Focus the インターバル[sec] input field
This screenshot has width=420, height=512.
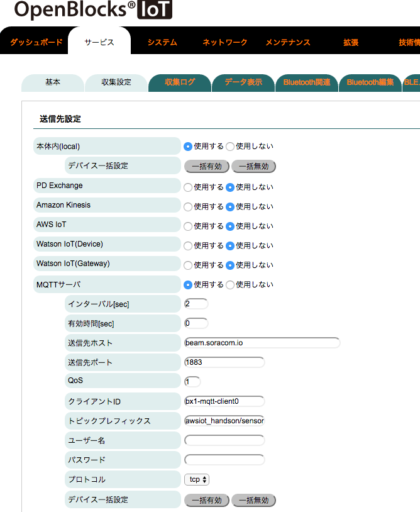point(196,304)
